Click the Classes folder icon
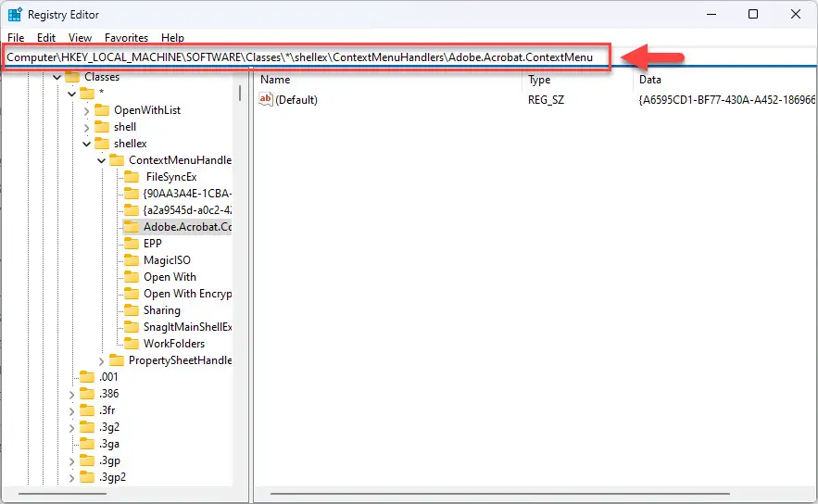 coord(72,77)
